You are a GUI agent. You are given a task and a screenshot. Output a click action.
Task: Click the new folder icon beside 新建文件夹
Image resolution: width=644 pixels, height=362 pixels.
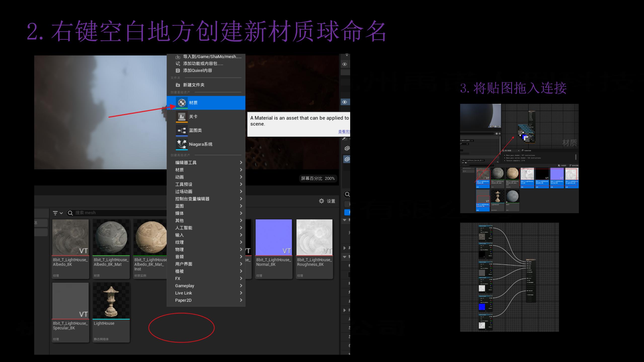178,85
